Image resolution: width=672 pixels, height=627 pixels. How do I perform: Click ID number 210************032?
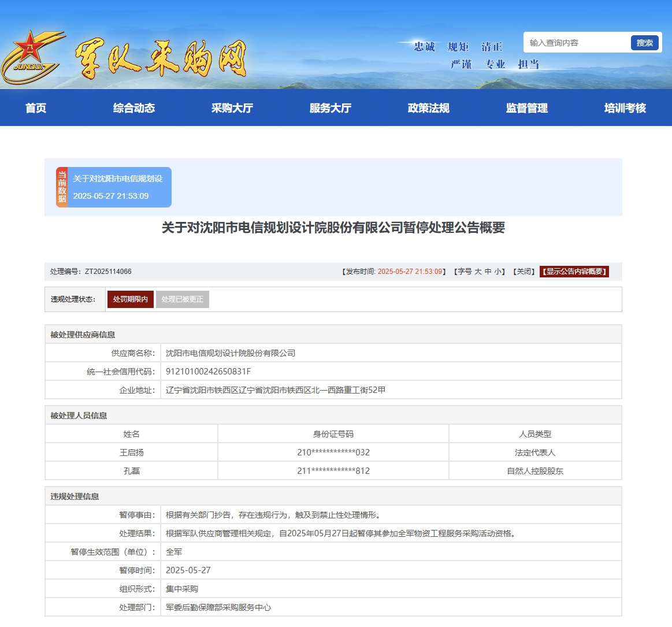coord(333,452)
